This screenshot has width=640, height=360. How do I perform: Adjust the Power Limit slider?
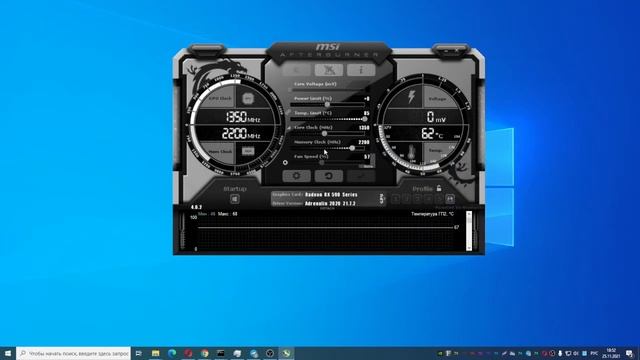(x=327, y=104)
